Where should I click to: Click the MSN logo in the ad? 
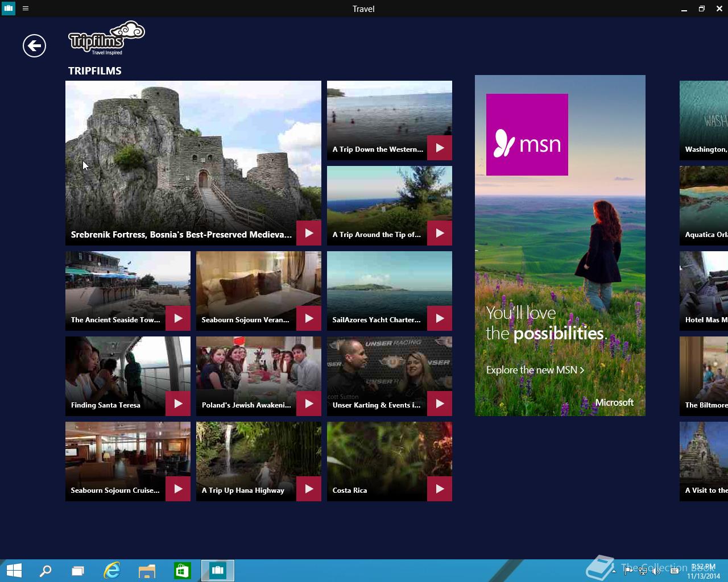point(527,135)
